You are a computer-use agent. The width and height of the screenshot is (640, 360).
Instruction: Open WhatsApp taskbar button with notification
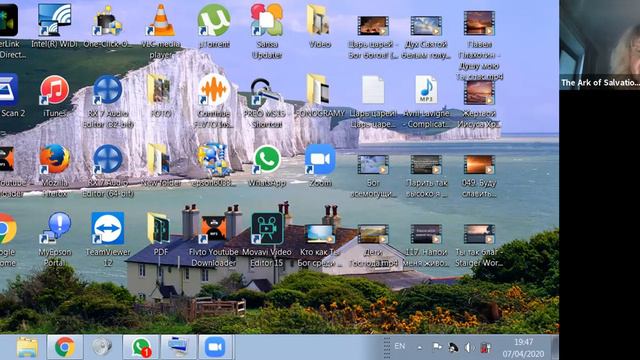(x=141, y=347)
